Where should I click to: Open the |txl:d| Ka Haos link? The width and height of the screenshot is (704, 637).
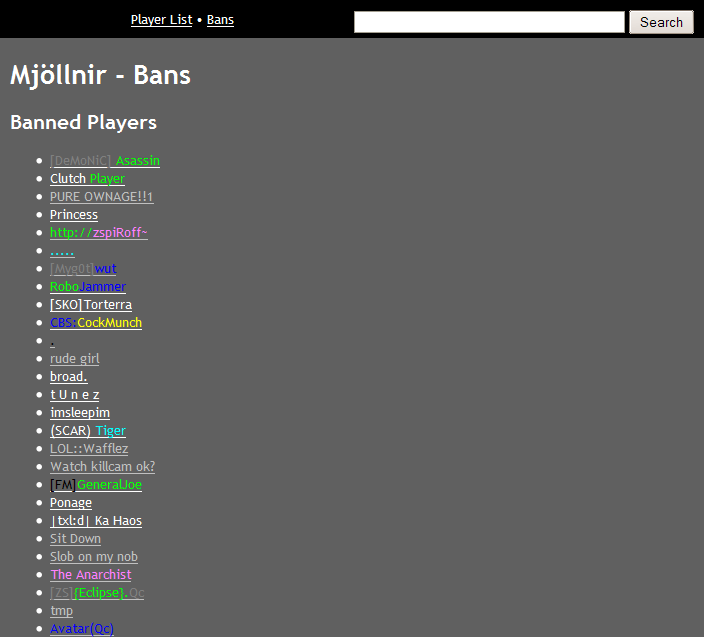pyautogui.click(x=96, y=521)
